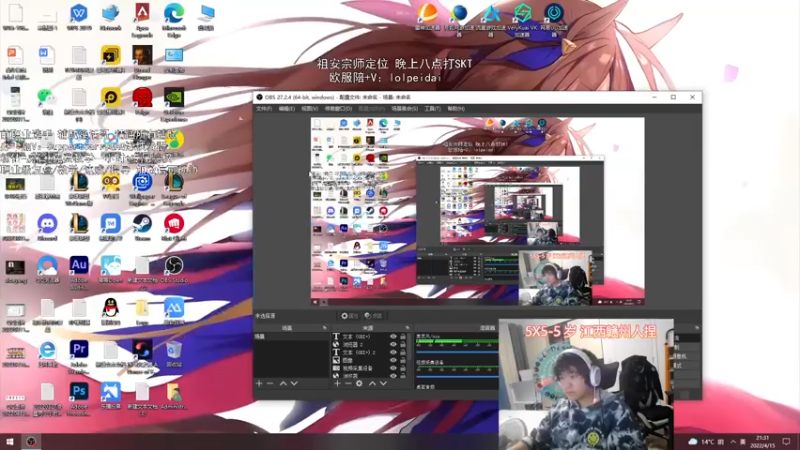Remove the selected scene with the minus button

pyautogui.click(x=270, y=383)
